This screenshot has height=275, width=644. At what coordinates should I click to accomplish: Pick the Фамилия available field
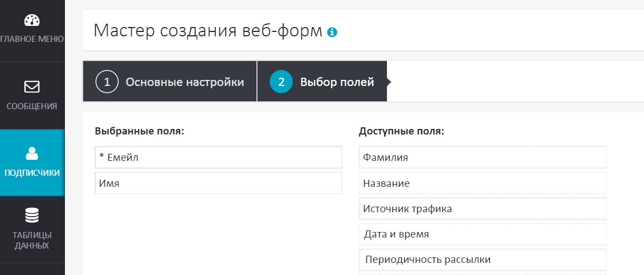pyautogui.click(x=482, y=158)
